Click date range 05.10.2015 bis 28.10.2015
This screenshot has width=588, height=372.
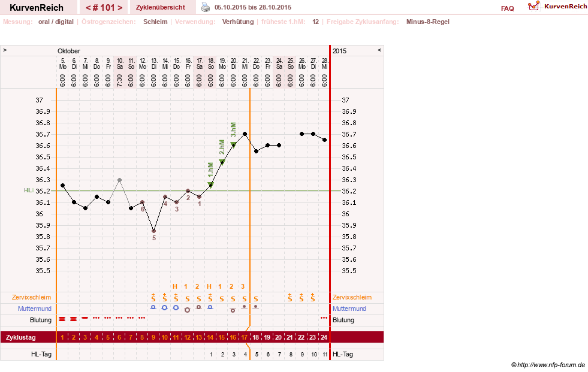(253, 7)
